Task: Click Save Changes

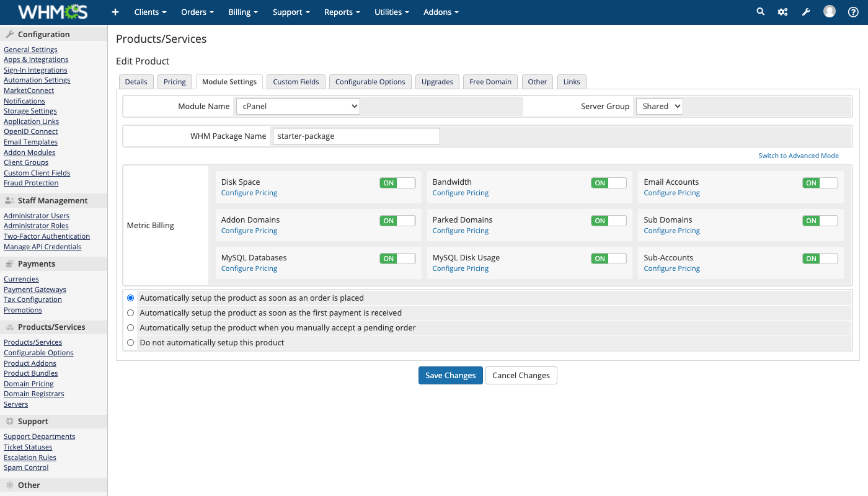Action: point(451,375)
